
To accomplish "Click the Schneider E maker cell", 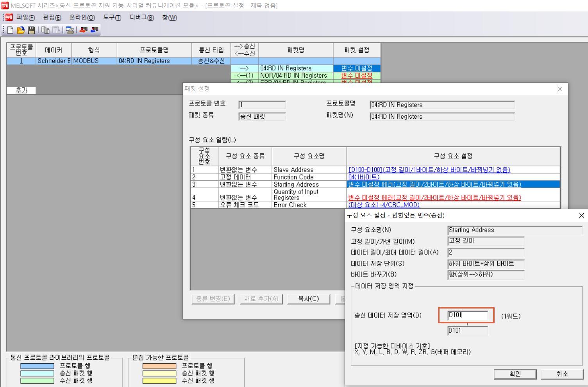I will 54,61.
